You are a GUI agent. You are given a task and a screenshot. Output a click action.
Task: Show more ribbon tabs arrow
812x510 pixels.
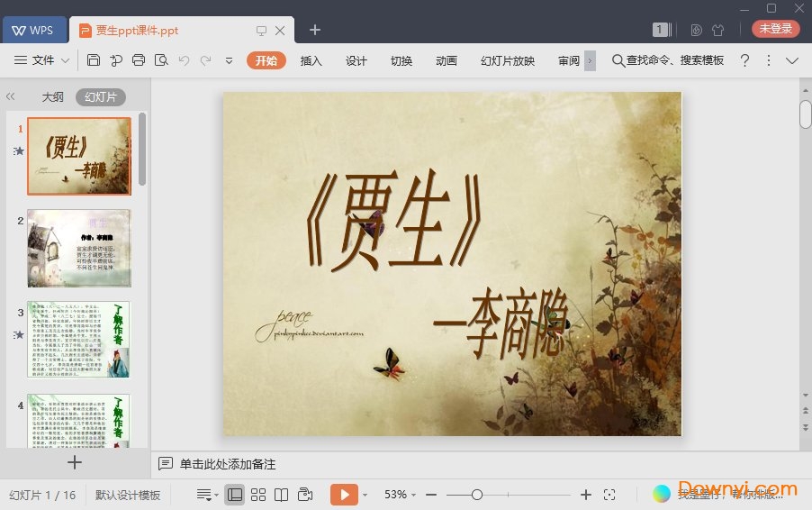point(590,60)
